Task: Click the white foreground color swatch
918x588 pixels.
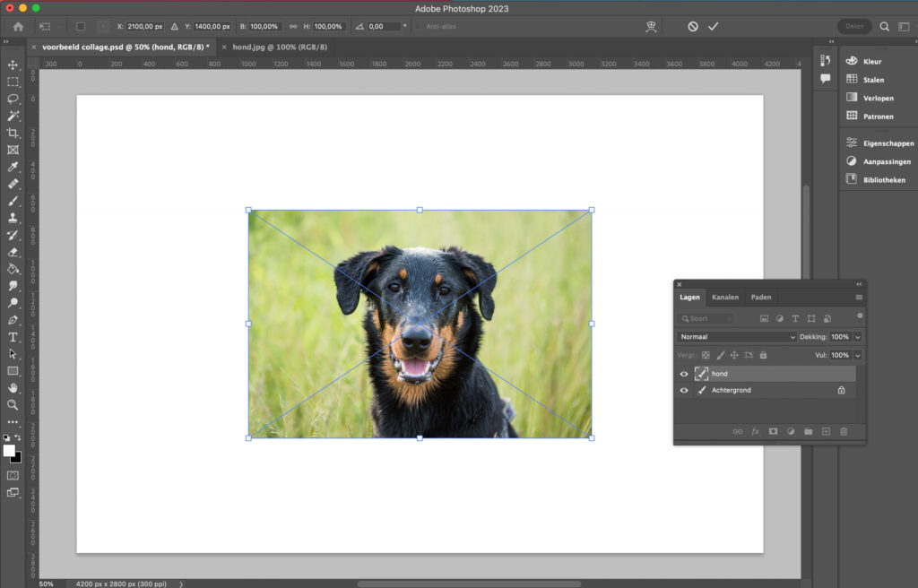Action: tap(9, 450)
